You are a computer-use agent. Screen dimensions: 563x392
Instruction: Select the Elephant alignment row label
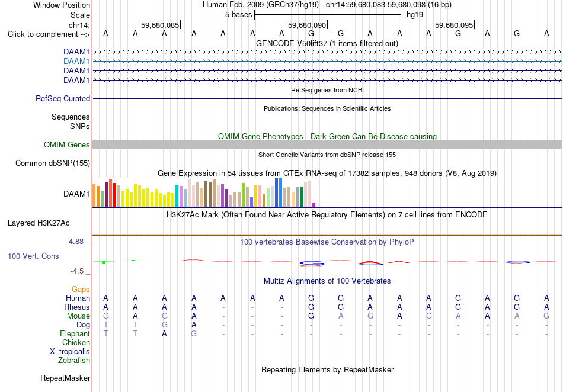pos(75,333)
